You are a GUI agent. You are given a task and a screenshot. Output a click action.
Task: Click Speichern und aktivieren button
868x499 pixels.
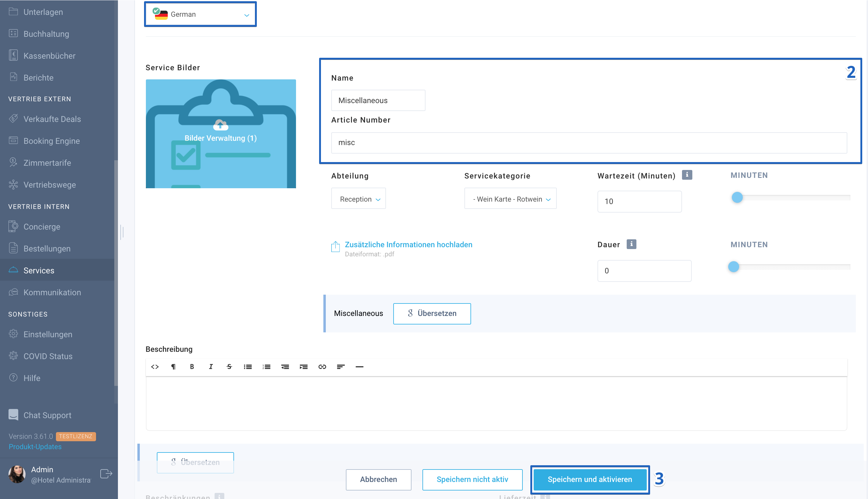coord(590,479)
